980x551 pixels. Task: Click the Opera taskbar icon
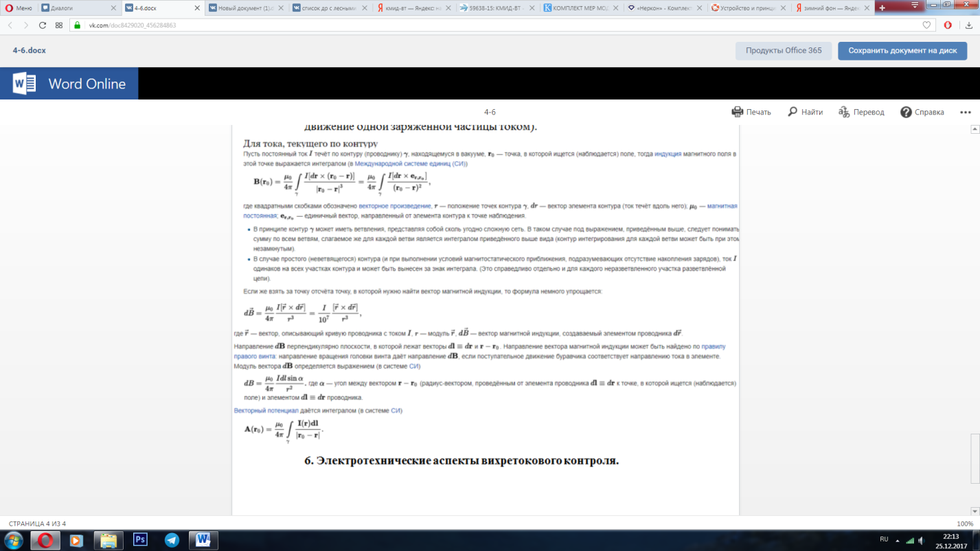click(x=46, y=540)
